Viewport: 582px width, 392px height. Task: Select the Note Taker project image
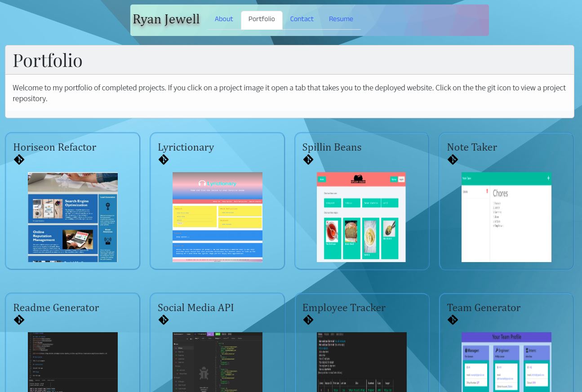coord(506,217)
